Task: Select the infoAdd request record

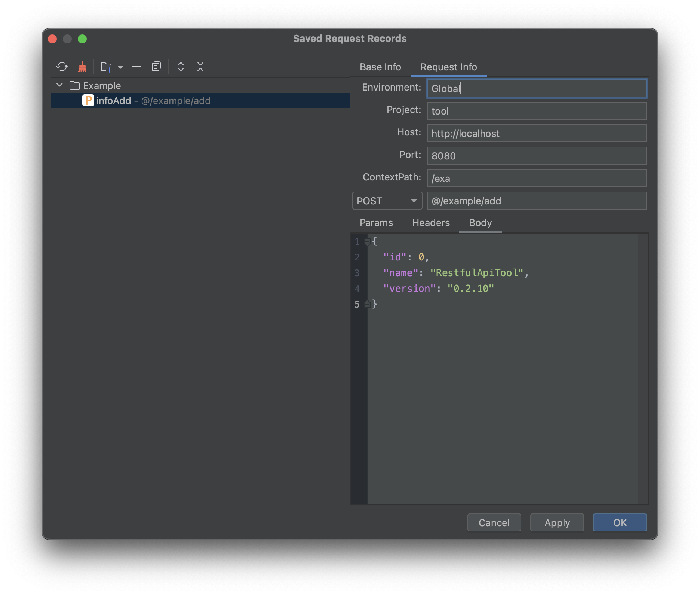Action: click(x=114, y=100)
